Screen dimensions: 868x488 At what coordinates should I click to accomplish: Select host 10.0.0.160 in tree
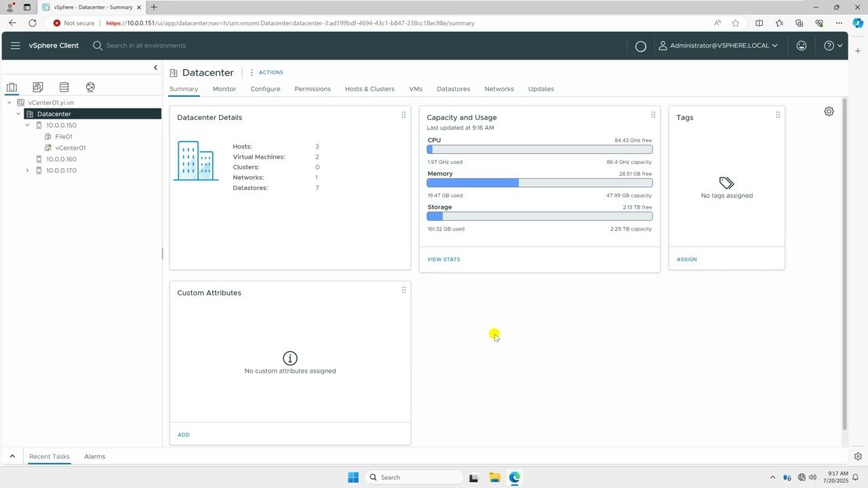(x=61, y=159)
